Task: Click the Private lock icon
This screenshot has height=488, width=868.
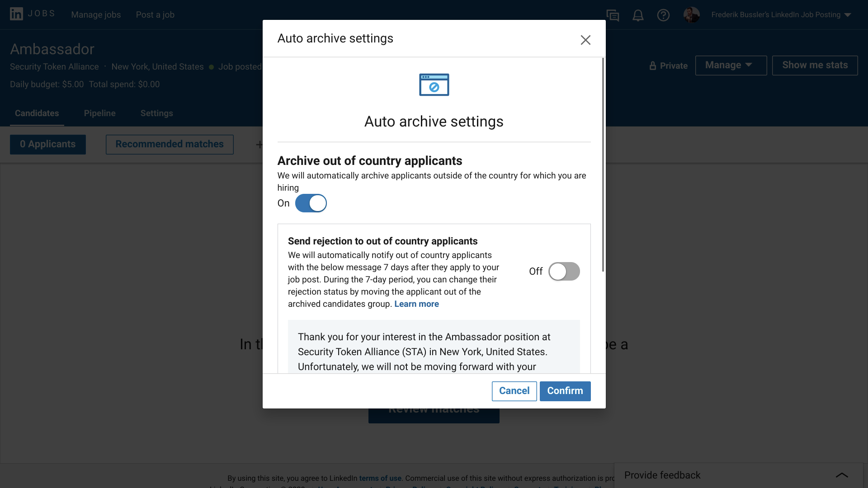Action: (652, 66)
